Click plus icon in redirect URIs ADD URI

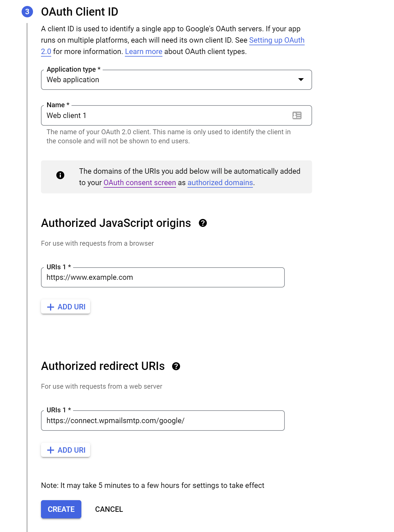pyautogui.click(x=51, y=450)
